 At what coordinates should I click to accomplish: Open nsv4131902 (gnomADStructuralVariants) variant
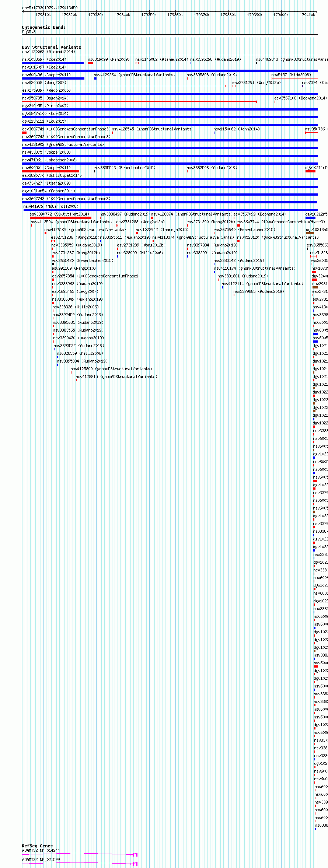point(63,145)
